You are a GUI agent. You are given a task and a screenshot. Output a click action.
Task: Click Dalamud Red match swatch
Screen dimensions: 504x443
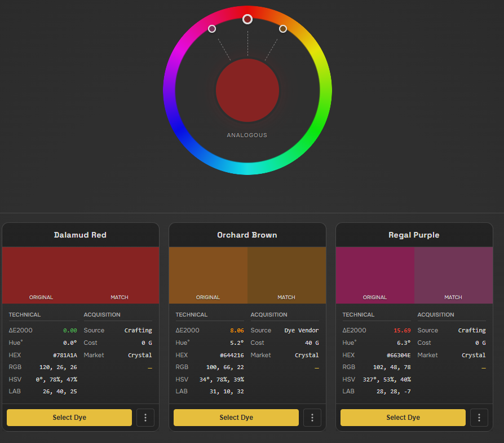[120, 275]
